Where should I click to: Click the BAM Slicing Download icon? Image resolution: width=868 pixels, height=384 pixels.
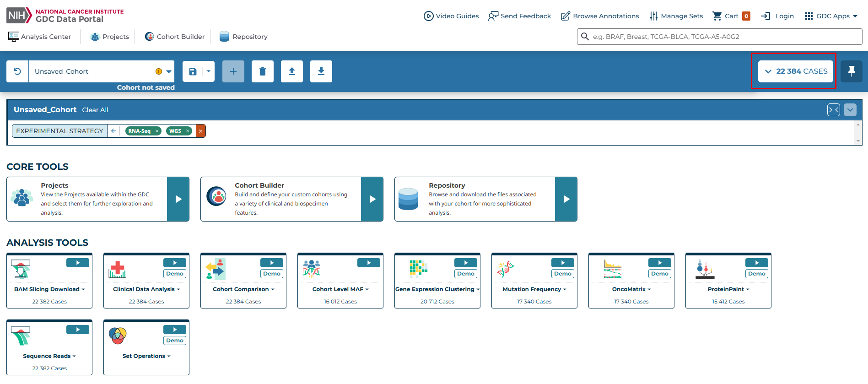click(21, 269)
